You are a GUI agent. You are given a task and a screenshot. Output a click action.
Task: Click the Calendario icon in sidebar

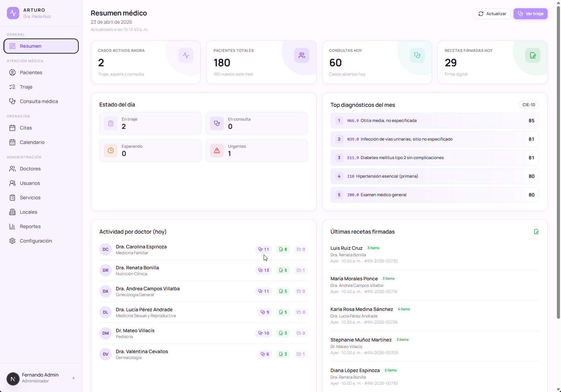tap(12, 142)
